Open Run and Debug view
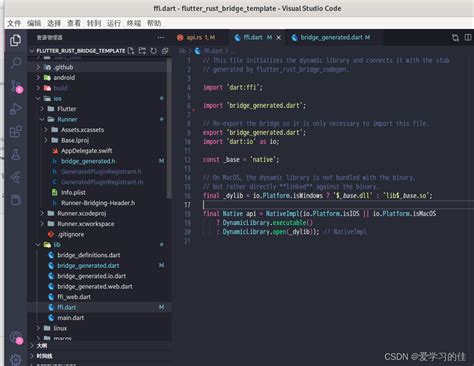The width and height of the screenshot is (474, 366). tap(15, 109)
